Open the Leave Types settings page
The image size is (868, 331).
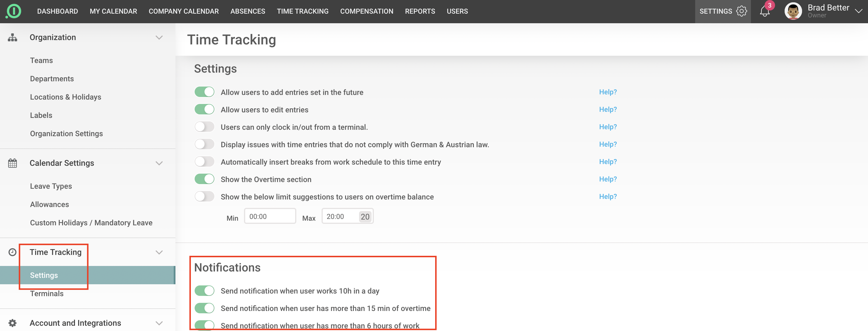tap(51, 186)
